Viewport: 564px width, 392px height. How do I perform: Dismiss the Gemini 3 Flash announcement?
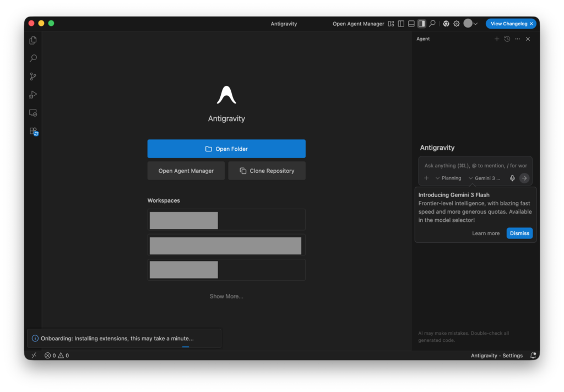click(x=519, y=233)
